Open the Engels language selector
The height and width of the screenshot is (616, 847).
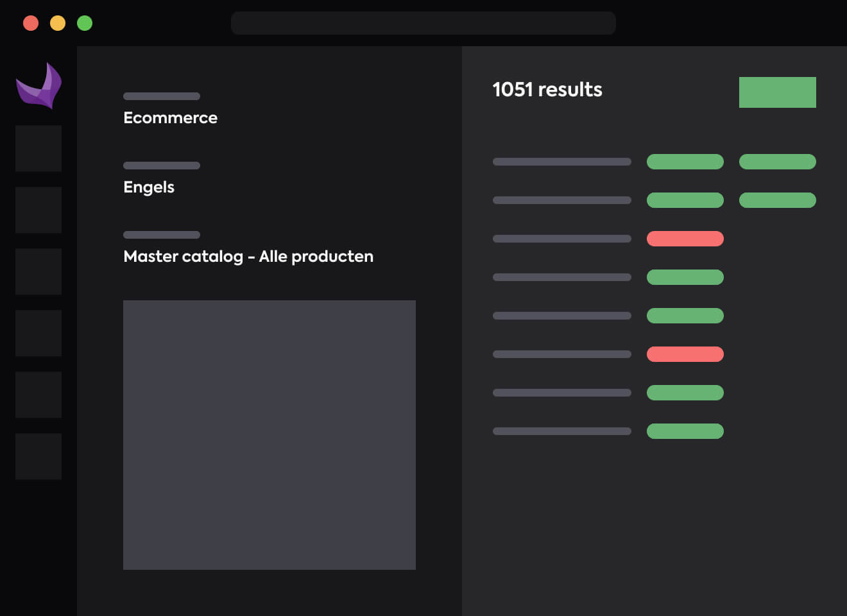[149, 187]
